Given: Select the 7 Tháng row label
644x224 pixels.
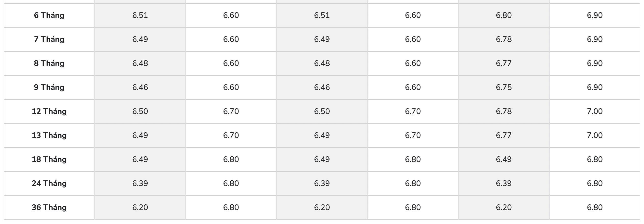Looking at the screenshot, I should tap(49, 39).
